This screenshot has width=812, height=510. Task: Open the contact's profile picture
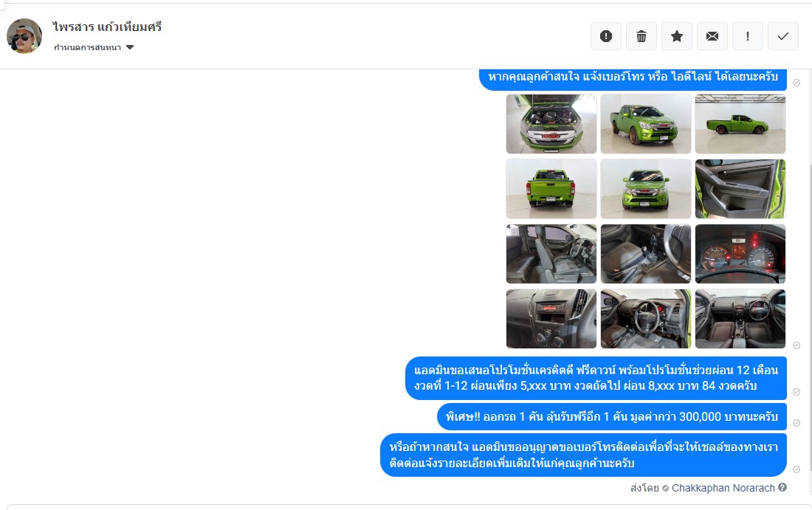[x=24, y=36]
